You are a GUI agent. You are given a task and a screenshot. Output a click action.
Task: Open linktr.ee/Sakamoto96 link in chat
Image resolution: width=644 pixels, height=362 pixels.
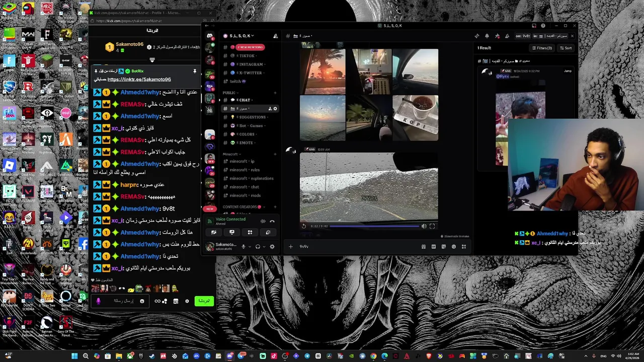(x=139, y=79)
